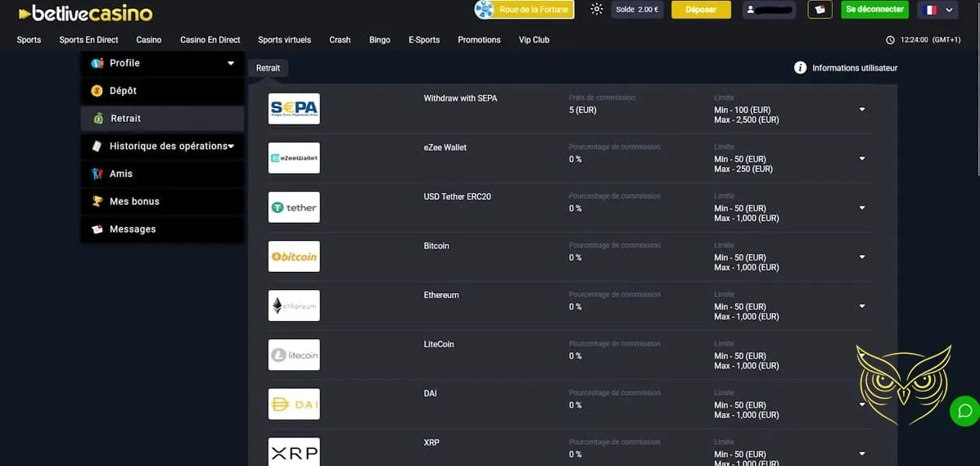Click the Retrait tab label
980x466 pixels.
[x=268, y=68]
